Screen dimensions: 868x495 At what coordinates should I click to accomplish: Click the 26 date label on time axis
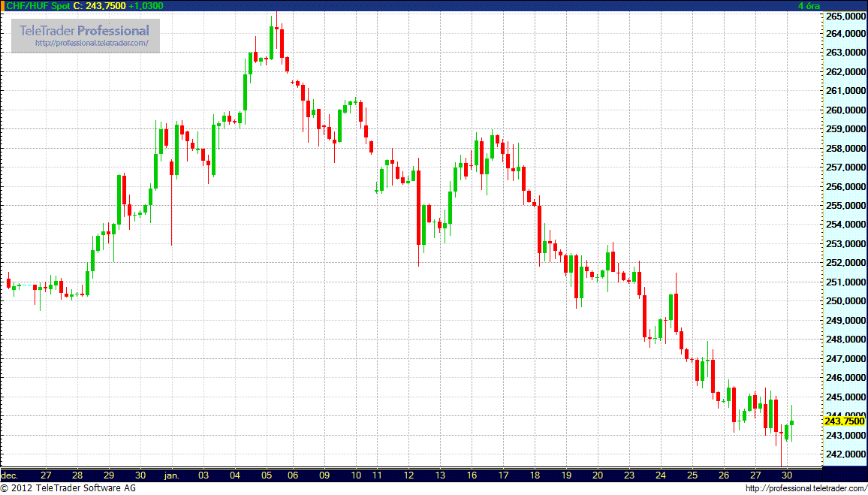724,475
